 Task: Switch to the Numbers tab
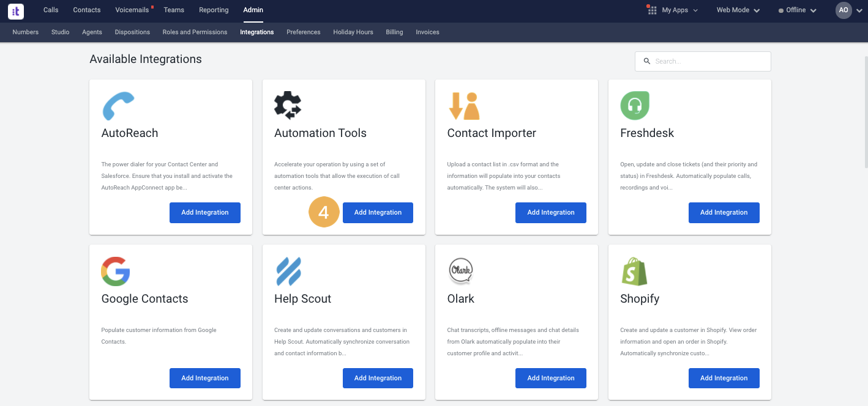tap(26, 32)
